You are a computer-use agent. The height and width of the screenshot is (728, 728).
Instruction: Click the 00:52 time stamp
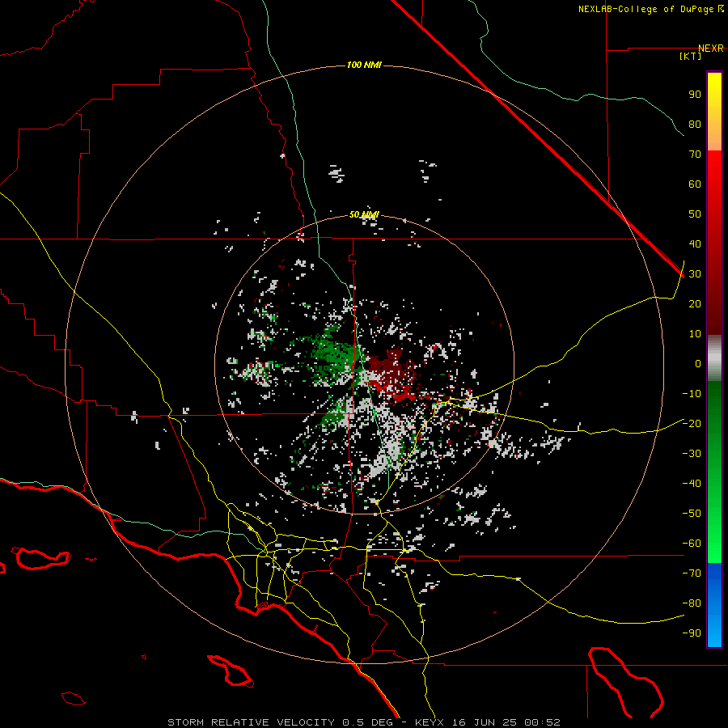coord(542,722)
